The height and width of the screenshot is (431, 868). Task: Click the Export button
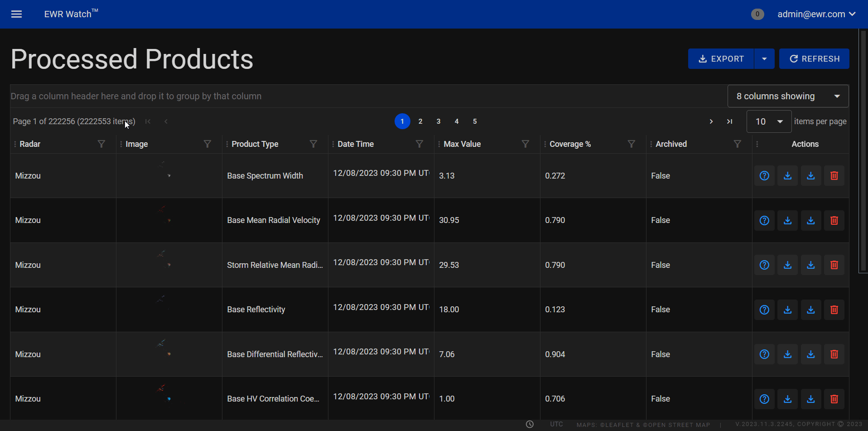(x=721, y=59)
